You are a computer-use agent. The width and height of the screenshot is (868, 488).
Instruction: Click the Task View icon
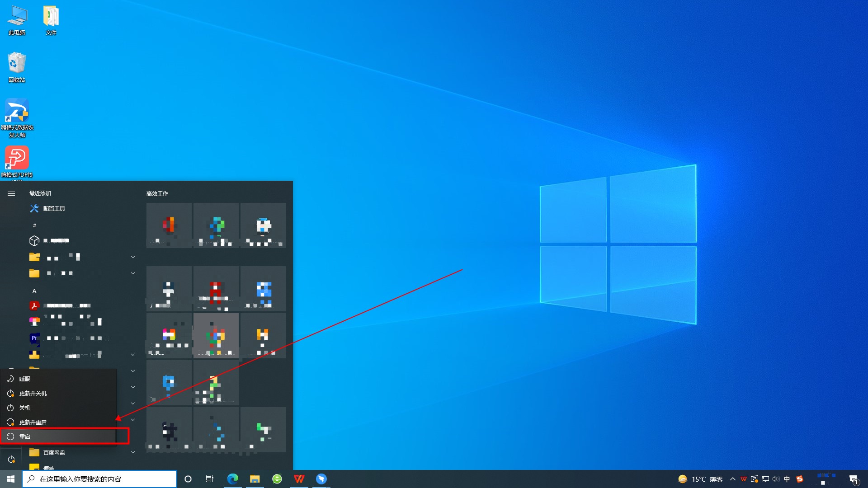point(210,479)
